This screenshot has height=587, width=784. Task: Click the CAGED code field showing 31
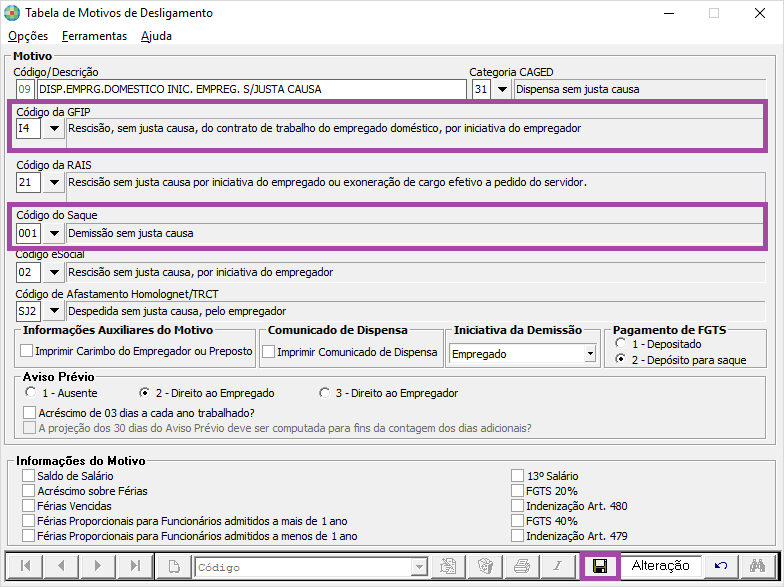pos(482,89)
